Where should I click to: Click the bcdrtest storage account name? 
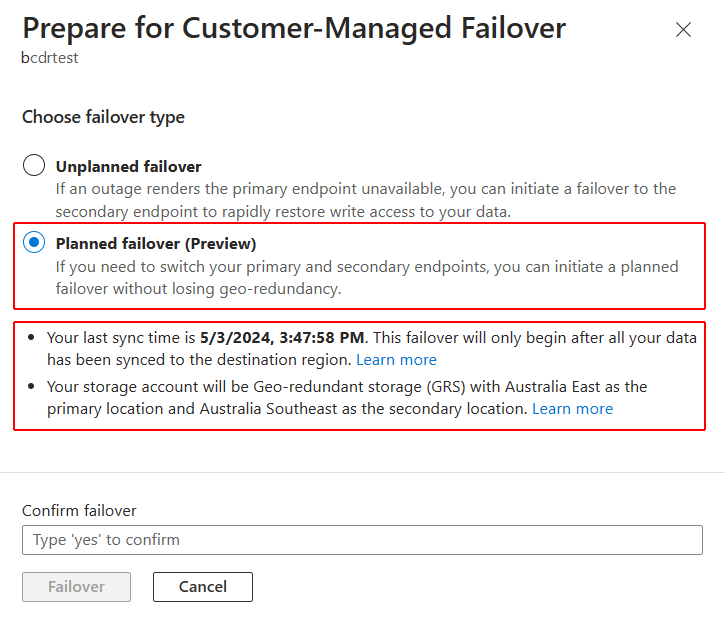50,58
